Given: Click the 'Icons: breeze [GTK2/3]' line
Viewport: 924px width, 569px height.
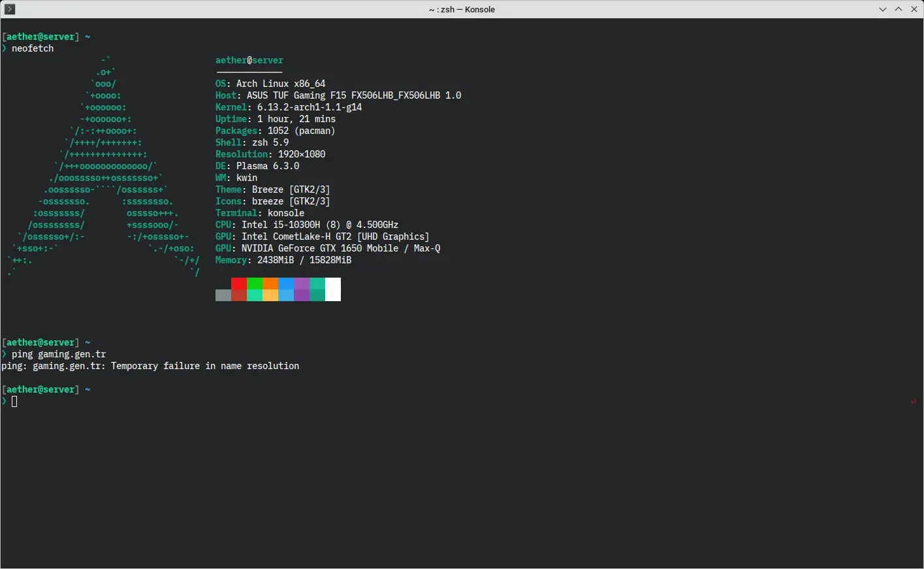Looking at the screenshot, I should [273, 201].
